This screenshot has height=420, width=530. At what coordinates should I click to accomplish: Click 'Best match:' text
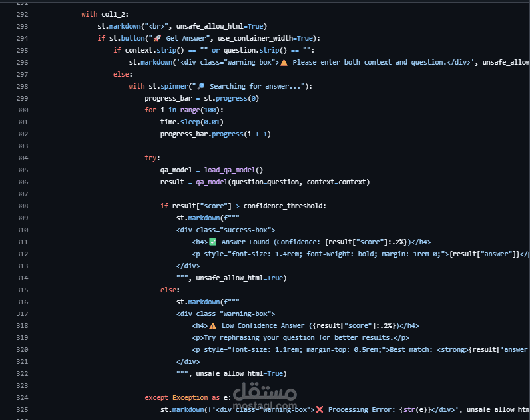tap(411, 350)
